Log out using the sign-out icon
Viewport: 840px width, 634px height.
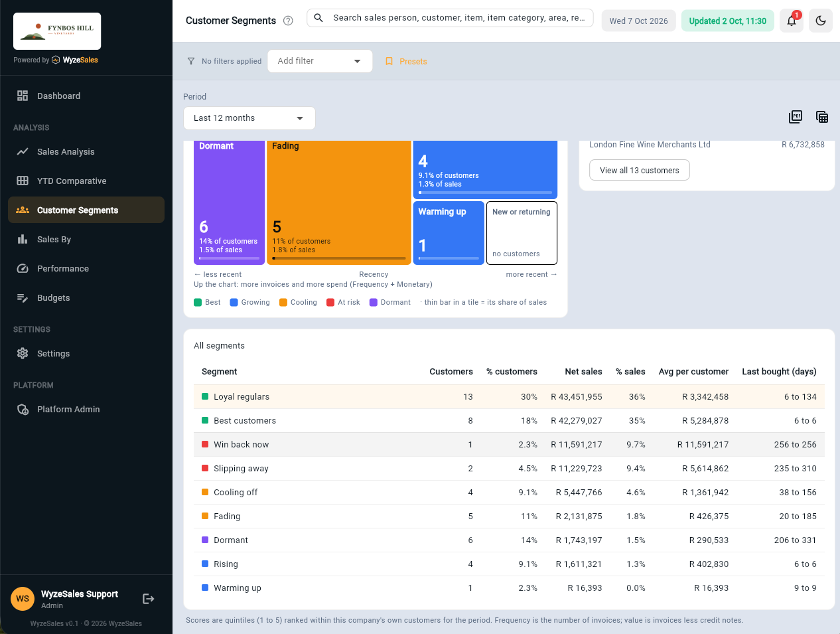pos(149,599)
